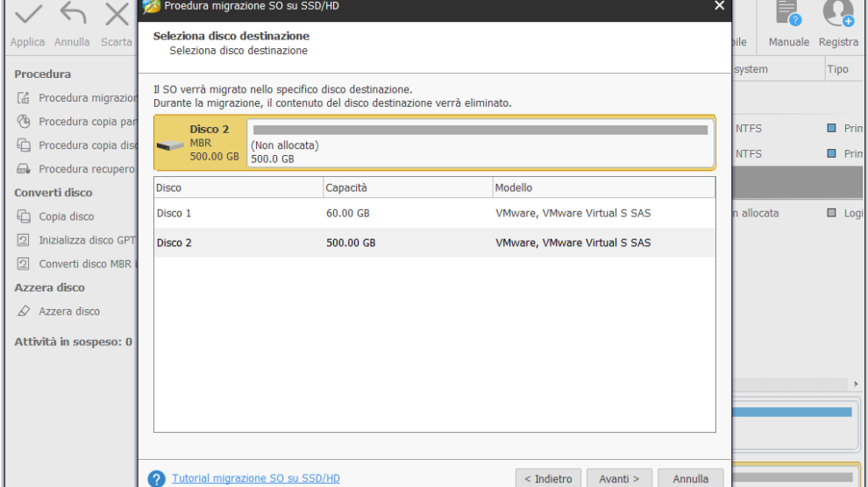This screenshot has width=868, height=487.
Task: Click the Disco 2 non allocata bar
Action: coord(480,142)
